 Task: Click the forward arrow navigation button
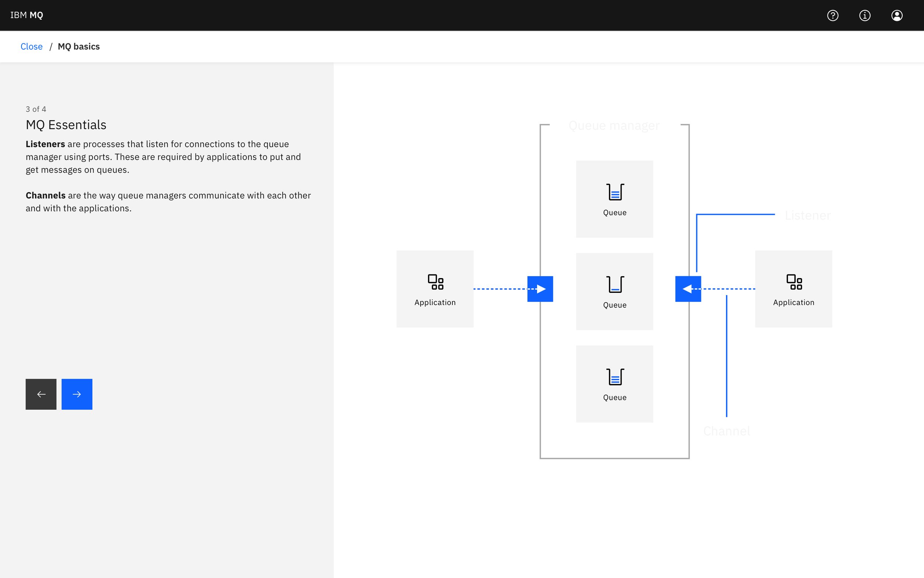[x=77, y=393]
